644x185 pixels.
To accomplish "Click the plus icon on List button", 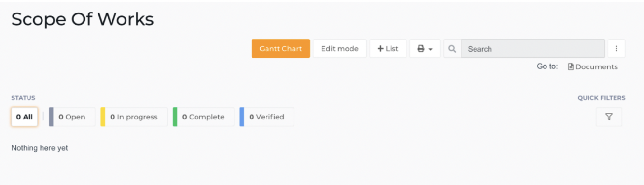I will 380,49.
